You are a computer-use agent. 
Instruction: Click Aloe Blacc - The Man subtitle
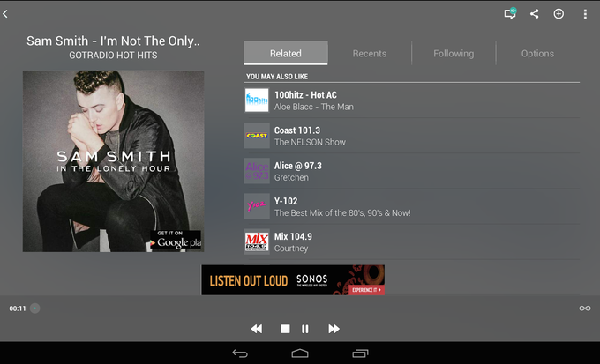click(314, 107)
